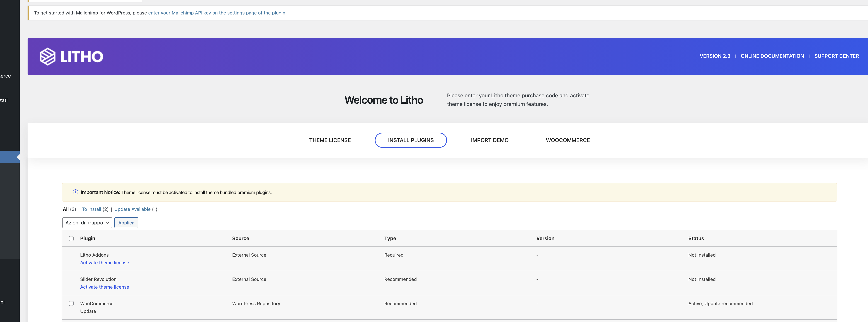Click the info icon in Important Notice
The width and height of the screenshot is (868, 322).
[76, 192]
